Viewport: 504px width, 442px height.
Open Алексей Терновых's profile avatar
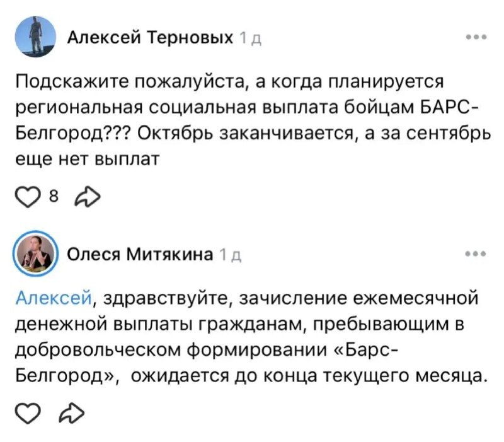(x=35, y=37)
